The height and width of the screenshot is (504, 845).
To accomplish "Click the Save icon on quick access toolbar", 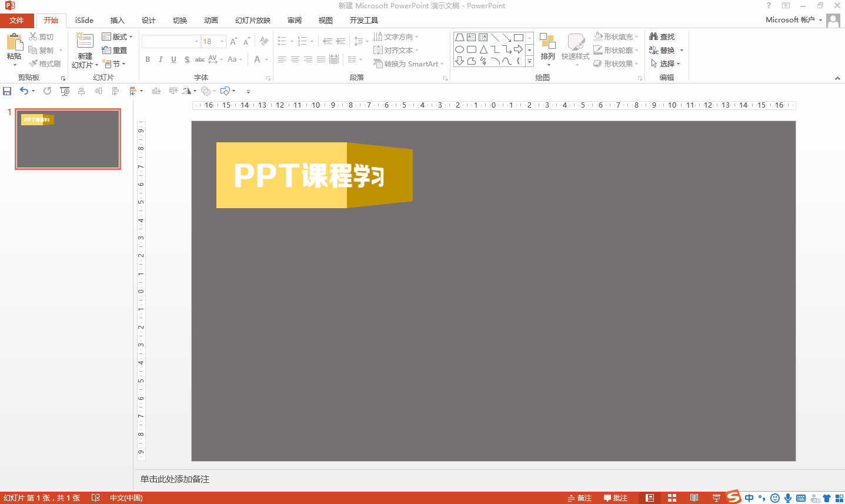I will pyautogui.click(x=7, y=91).
